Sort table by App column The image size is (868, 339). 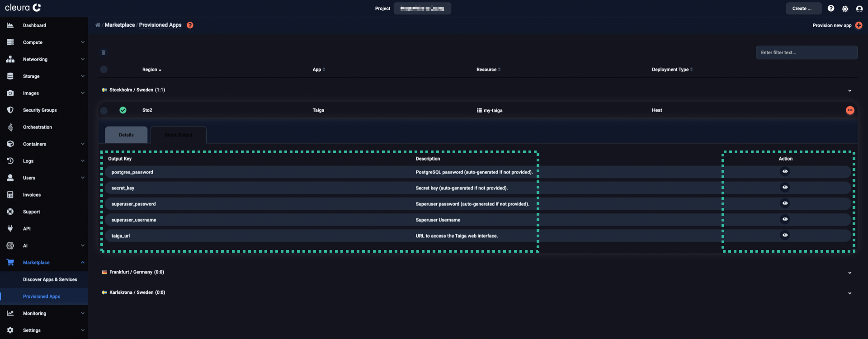[319, 70]
